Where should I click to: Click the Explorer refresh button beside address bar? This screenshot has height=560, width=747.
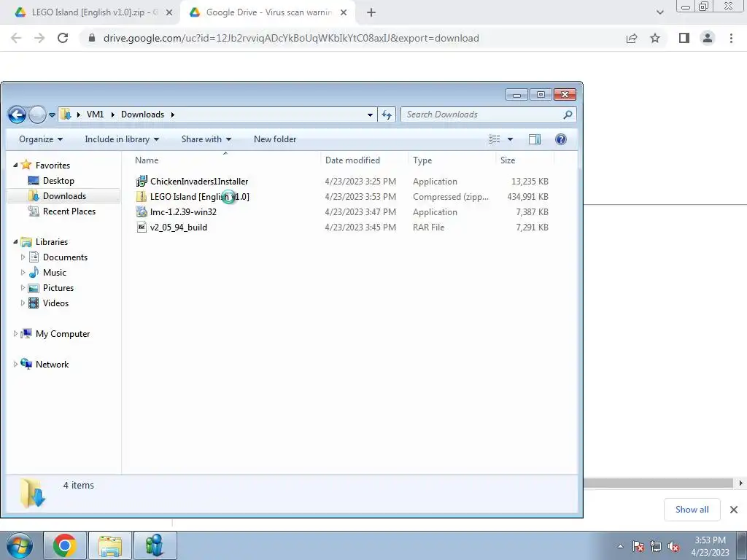[387, 114]
